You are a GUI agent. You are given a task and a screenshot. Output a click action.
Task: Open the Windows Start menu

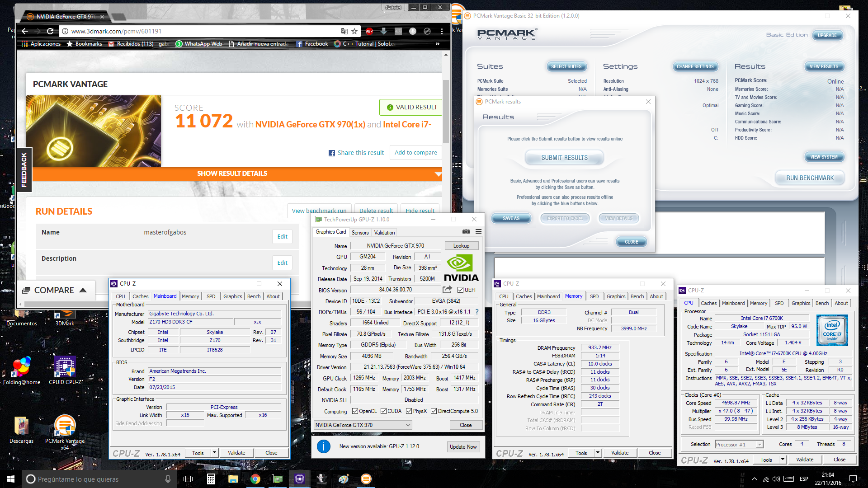(11, 479)
